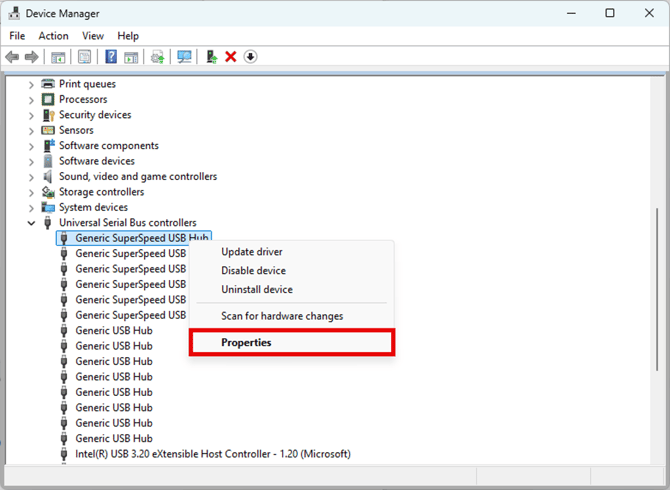This screenshot has height=490, width=670.
Task: Expand the Print queues category
Action: [31, 85]
